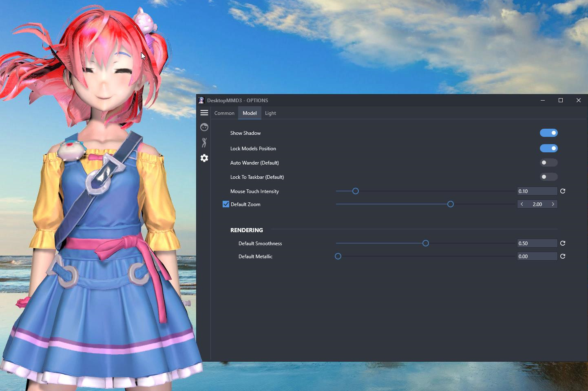The height and width of the screenshot is (391, 588).
Task: Enable Lock To Taskbar (Default) switch
Action: (x=549, y=177)
